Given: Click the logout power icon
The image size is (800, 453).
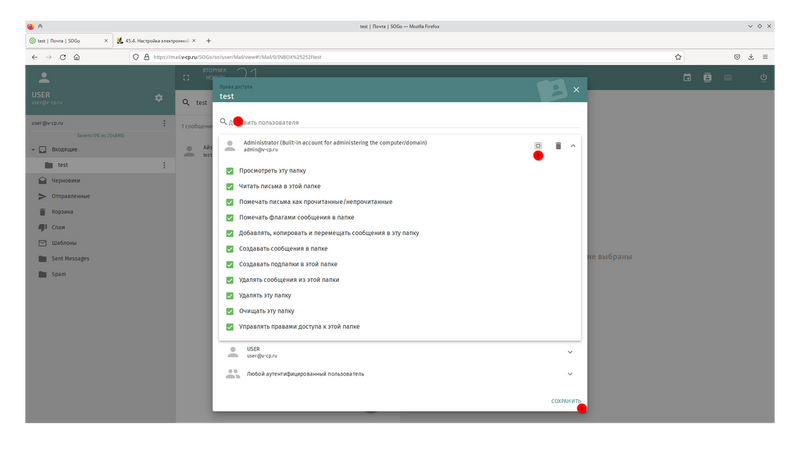Looking at the screenshot, I should tap(763, 77).
